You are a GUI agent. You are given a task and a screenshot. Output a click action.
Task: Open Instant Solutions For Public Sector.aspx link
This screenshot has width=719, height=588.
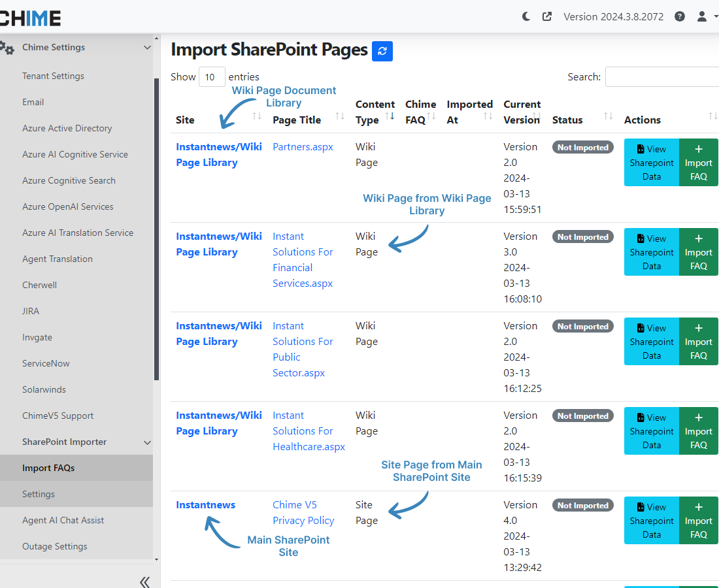pos(303,350)
